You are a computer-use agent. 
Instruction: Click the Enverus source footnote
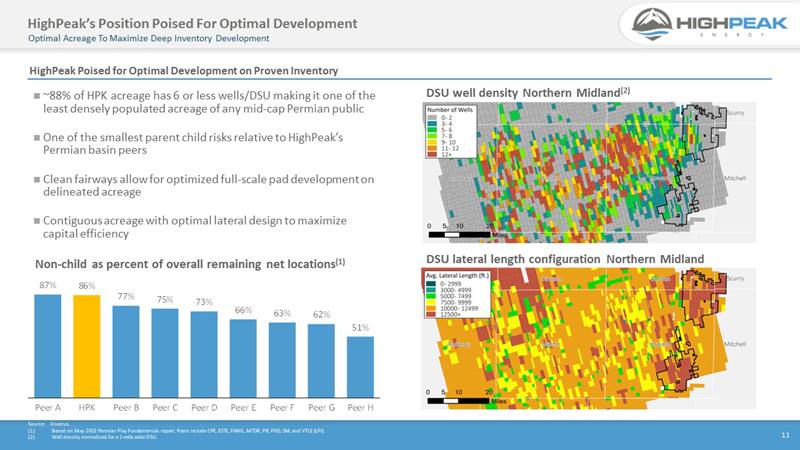(49, 424)
